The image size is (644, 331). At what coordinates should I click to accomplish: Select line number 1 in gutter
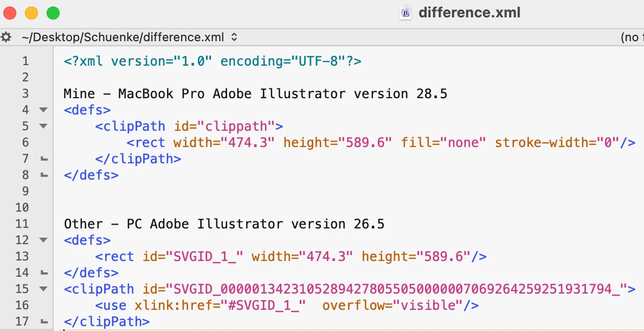click(x=25, y=61)
